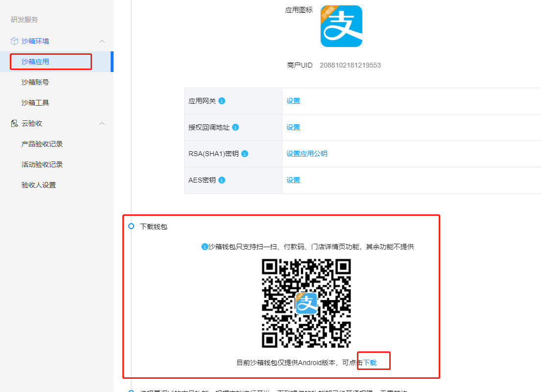
Task: Click the 下载钱包 step circle marker
Action: [131, 226]
